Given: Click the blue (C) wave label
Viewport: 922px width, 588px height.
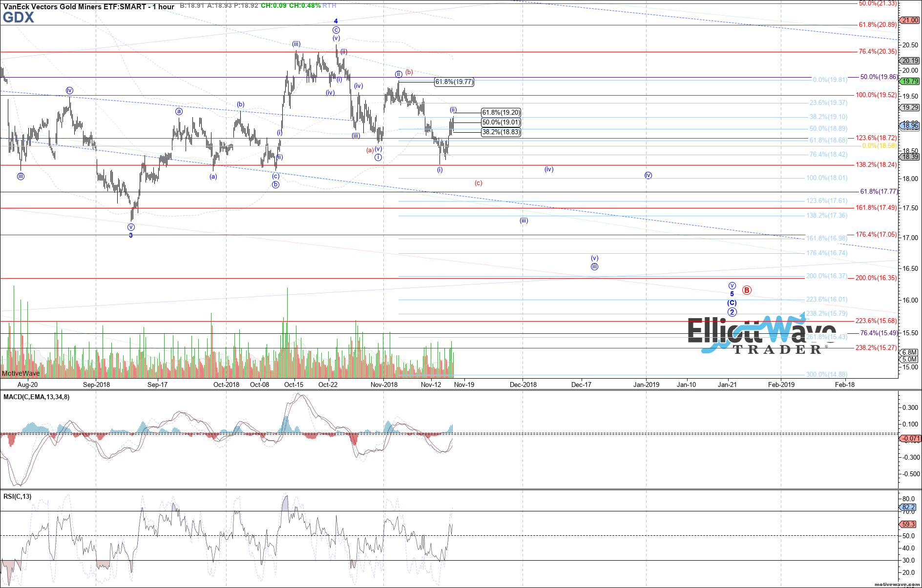Looking at the screenshot, I should 732,303.
